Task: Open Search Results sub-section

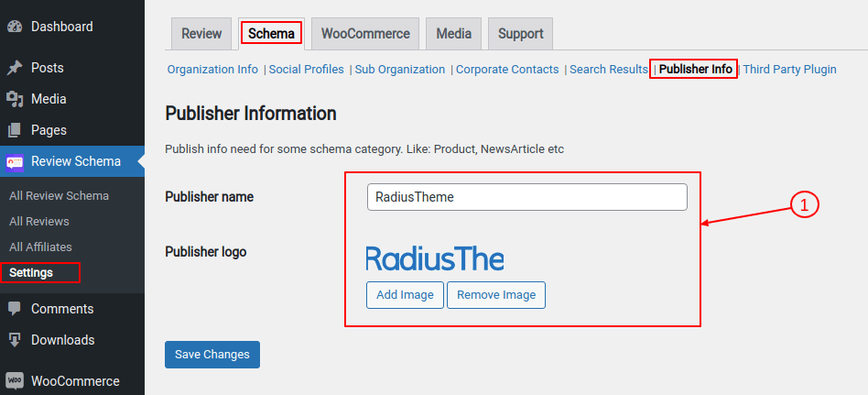Action: 608,70
